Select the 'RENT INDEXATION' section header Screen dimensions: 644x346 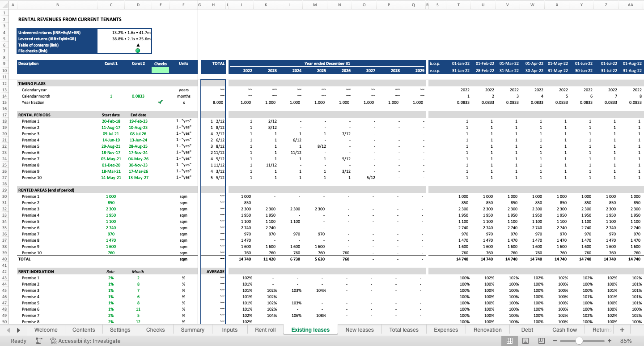tap(36, 271)
